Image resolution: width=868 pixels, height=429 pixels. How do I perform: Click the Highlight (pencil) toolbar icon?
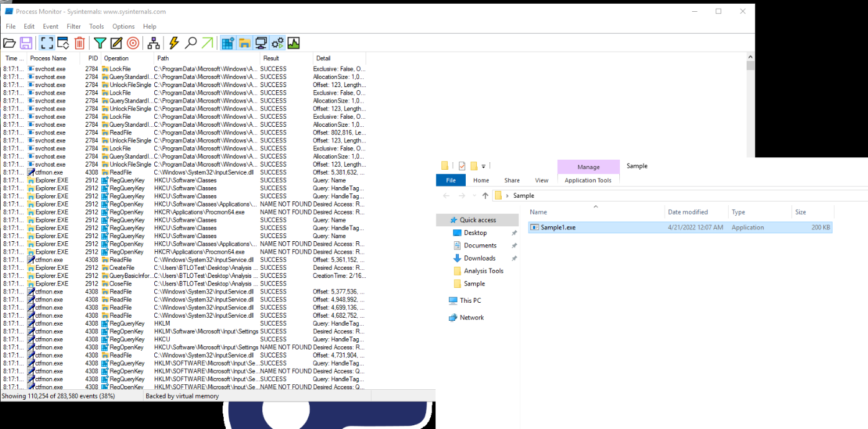[x=116, y=43]
